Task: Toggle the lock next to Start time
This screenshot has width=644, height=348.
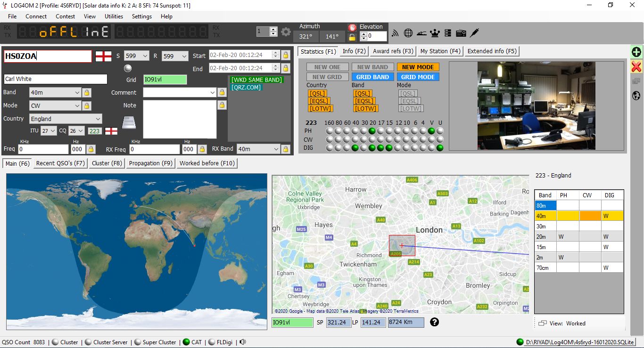Action: pos(285,55)
